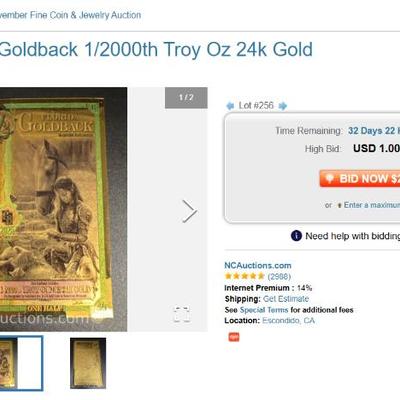Click the Bid Now button
The height and width of the screenshot is (400, 400).
360,178
